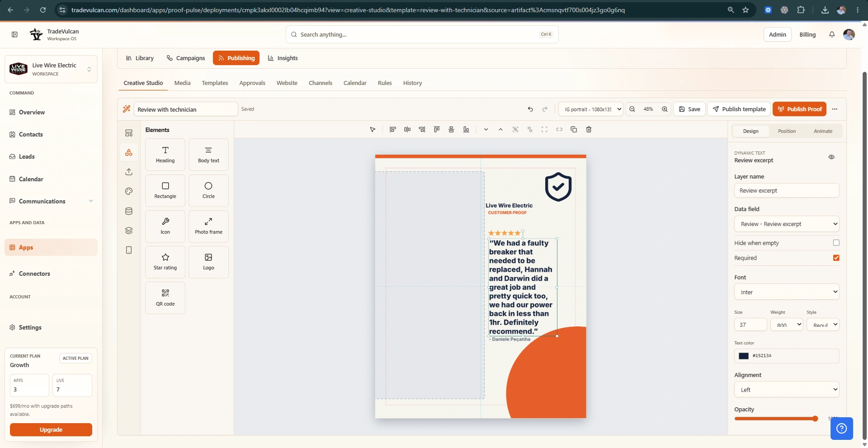Click the Admin button
The height and width of the screenshot is (448, 868).
pos(778,34)
